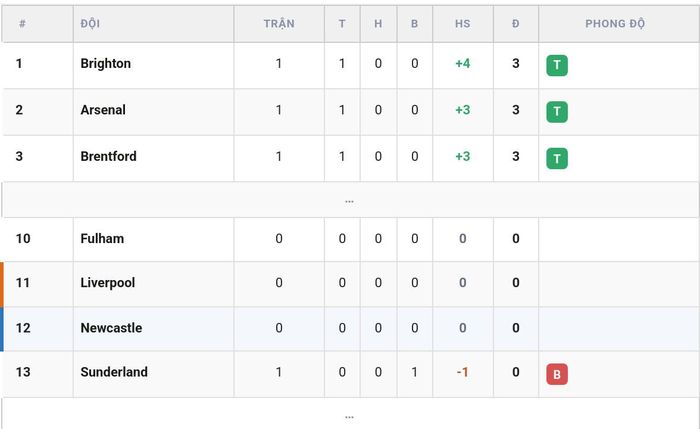Image resolution: width=700 pixels, height=429 pixels.
Task: Click the ĐỘI column header
Action: click(90, 24)
